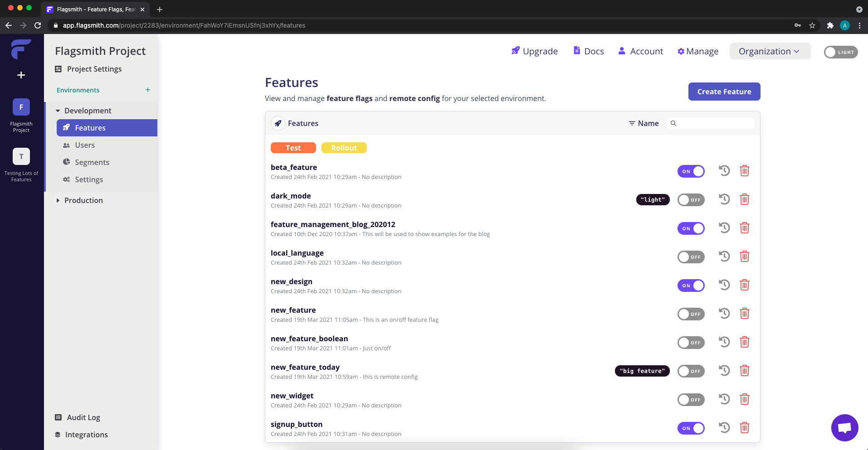Click the Upgrade link
Viewport: 868px width, 450px height.
click(x=535, y=51)
